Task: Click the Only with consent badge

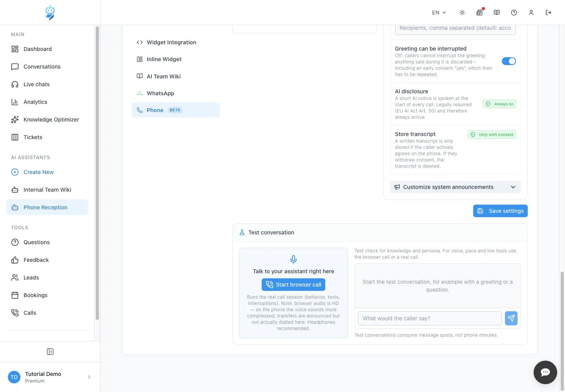Action: point(492,134)
